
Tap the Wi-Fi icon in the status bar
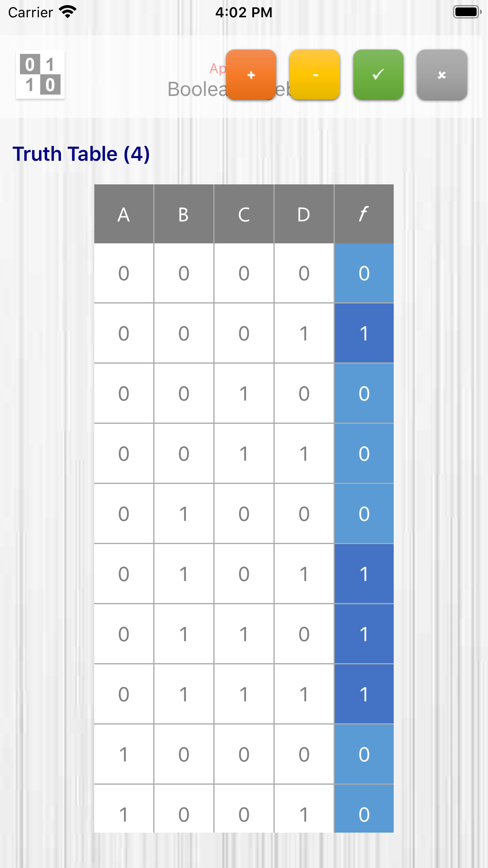pyautogui.click(x=67, y=12)
